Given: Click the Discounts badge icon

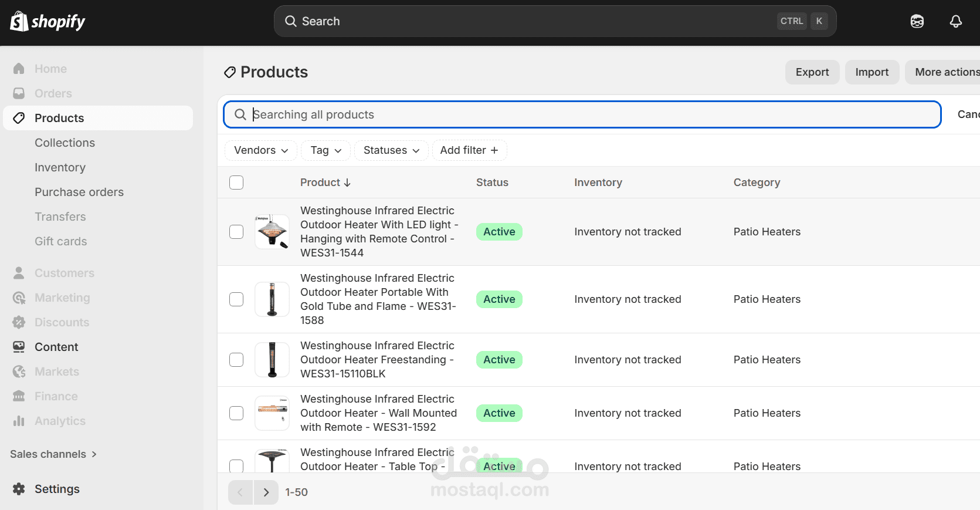Looking at the screenshot, I should (x=19, y=322).
